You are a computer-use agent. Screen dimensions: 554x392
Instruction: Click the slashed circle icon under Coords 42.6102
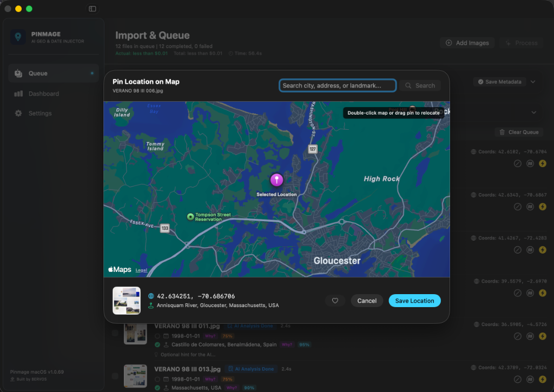518,163
